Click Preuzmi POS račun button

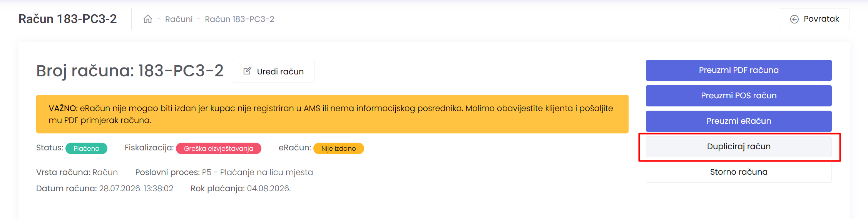click(x=739, y=96)
